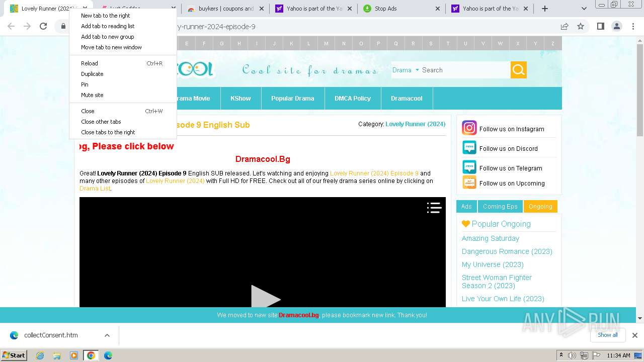The width and height of the screenshot is (644, 362).
Task: Open 'Dangerous Romance (2023)' link
Action: pos(507,251)
